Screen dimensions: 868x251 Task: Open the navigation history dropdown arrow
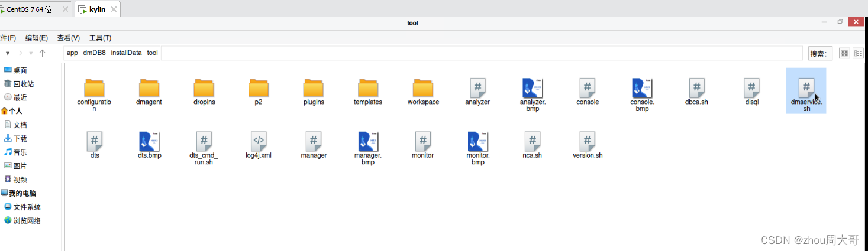click(x=30, y=54)
